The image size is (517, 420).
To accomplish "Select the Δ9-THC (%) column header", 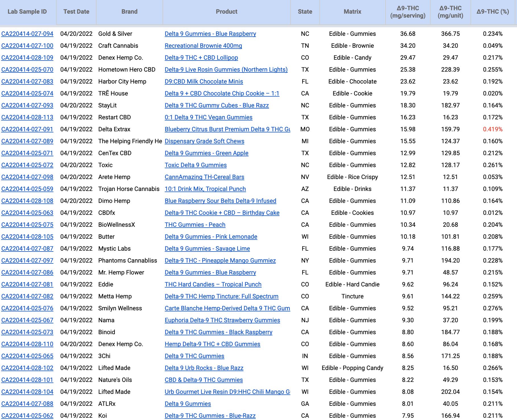I will pyautogui.click(x=493, y=12).
